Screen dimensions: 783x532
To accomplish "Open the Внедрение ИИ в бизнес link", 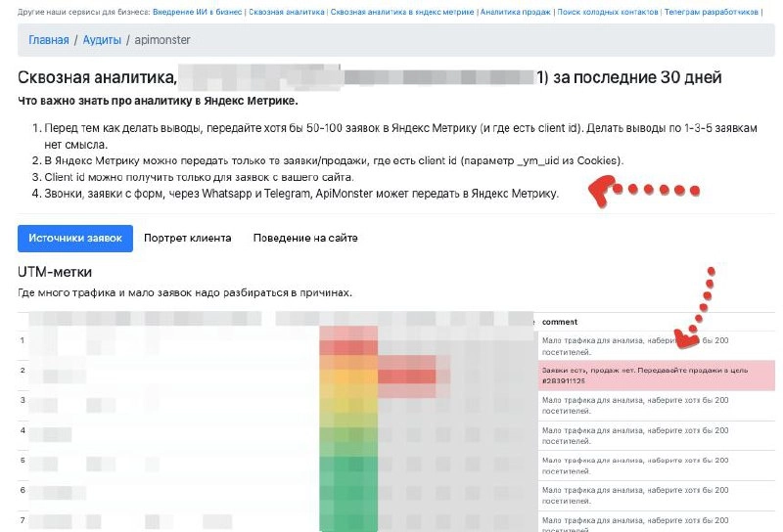I will click(x=198, y=12).
